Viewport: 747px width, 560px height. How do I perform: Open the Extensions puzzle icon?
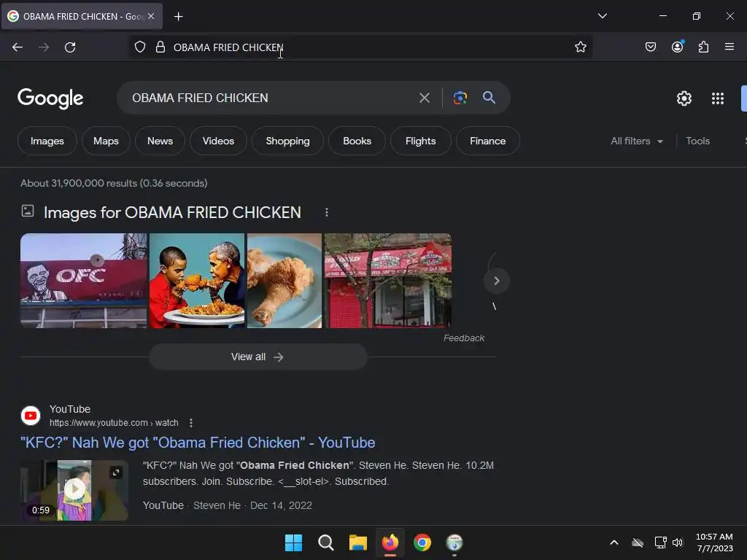coord(704,47)
